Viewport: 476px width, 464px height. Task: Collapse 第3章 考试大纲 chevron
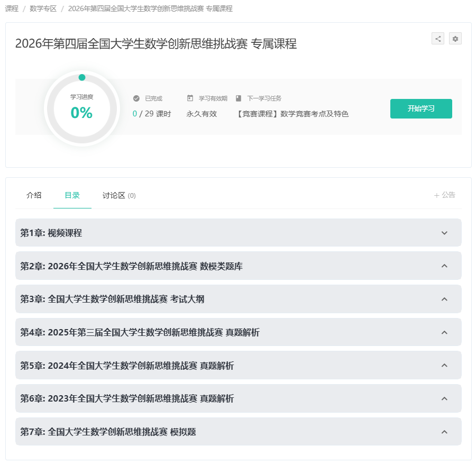tap(444, 299)
